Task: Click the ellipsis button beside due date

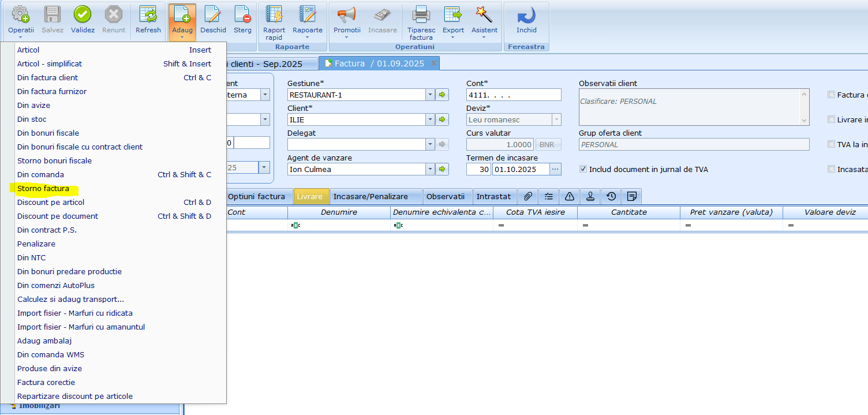Action: click(555, 169)
